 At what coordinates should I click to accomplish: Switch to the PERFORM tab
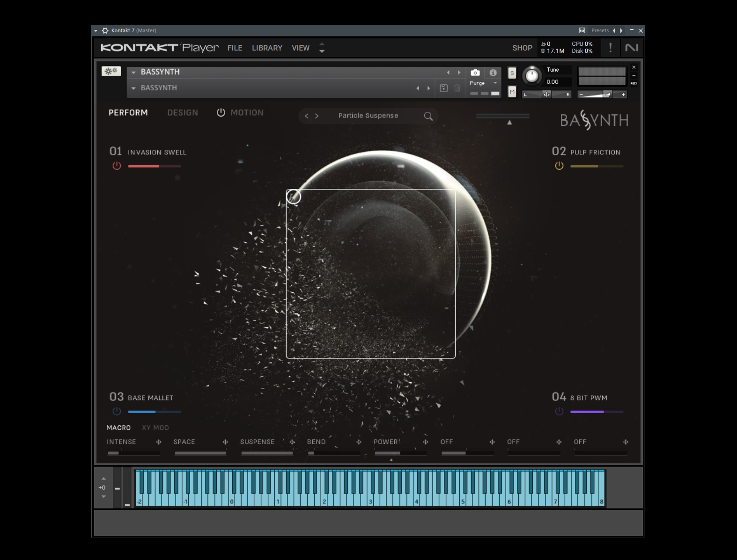pyautogui.click(x=128, y=113)
